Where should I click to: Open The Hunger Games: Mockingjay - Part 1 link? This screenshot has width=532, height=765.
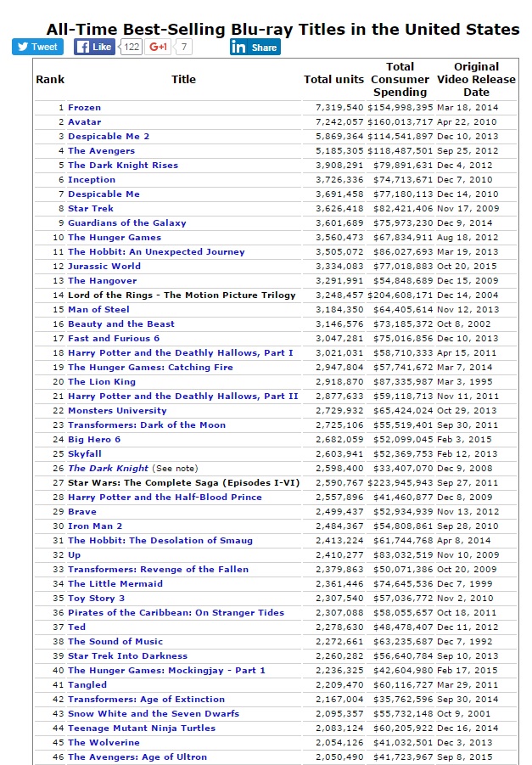click(167, 671)
